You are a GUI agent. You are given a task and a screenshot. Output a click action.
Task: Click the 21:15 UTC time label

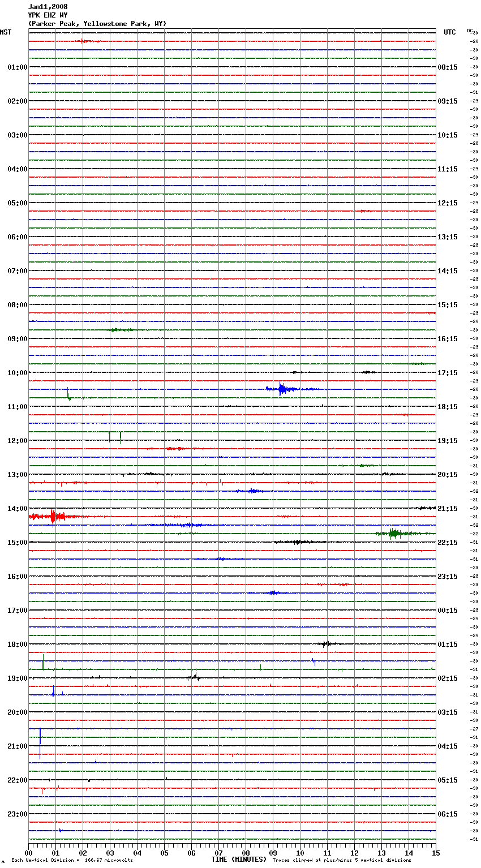coord(448,509)
